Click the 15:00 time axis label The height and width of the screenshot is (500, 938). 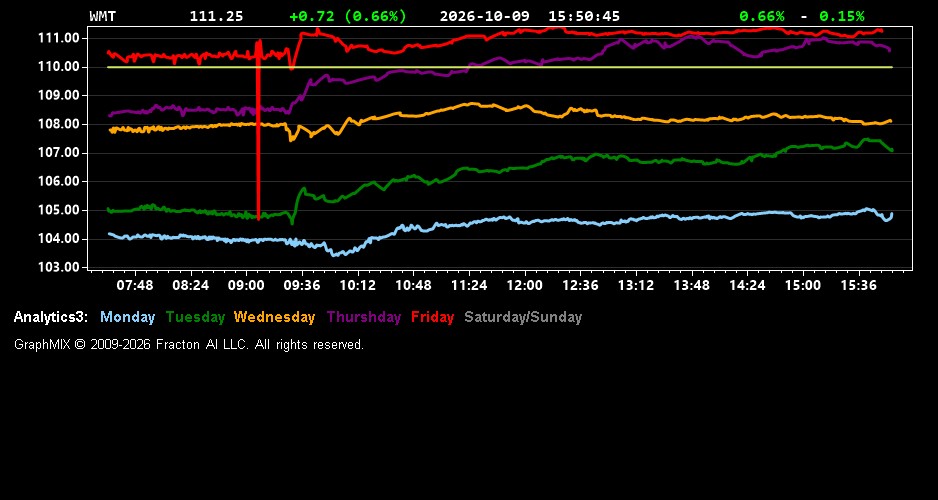803,285
